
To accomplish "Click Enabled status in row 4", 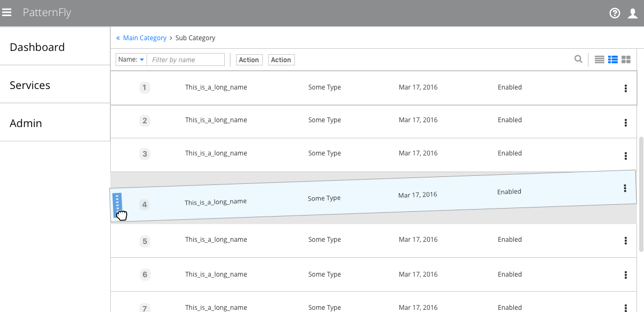I will click(509, 192).
